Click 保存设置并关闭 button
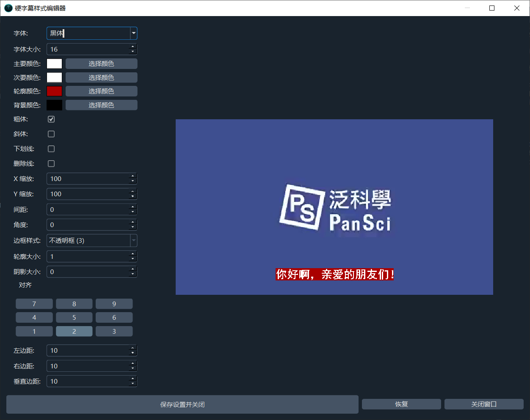 182,404
